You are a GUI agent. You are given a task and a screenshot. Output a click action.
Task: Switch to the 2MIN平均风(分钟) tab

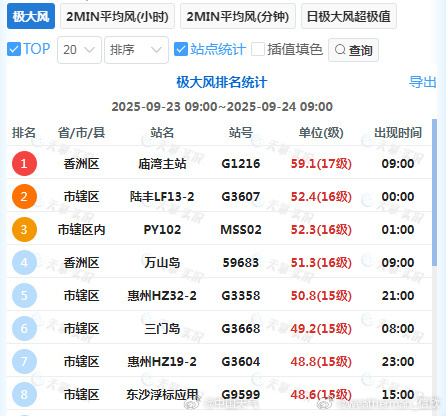tap(238, 16)
